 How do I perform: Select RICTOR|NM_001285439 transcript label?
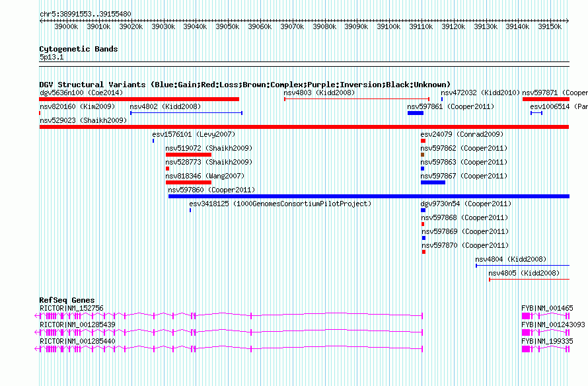tap(77, 325)
